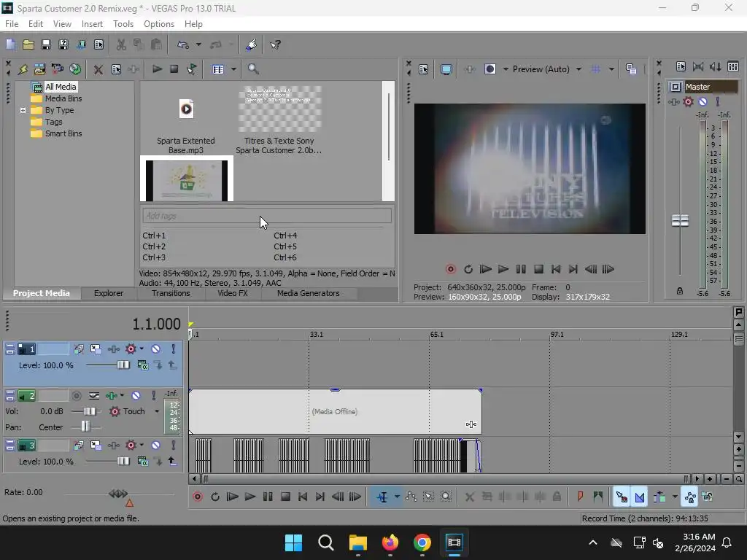
Task: Click Go to Start in timeline transport
Action: tap(303, 497)
